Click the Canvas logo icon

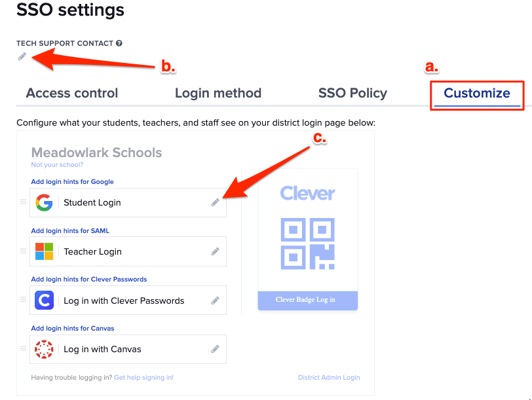tap(43, 349)
